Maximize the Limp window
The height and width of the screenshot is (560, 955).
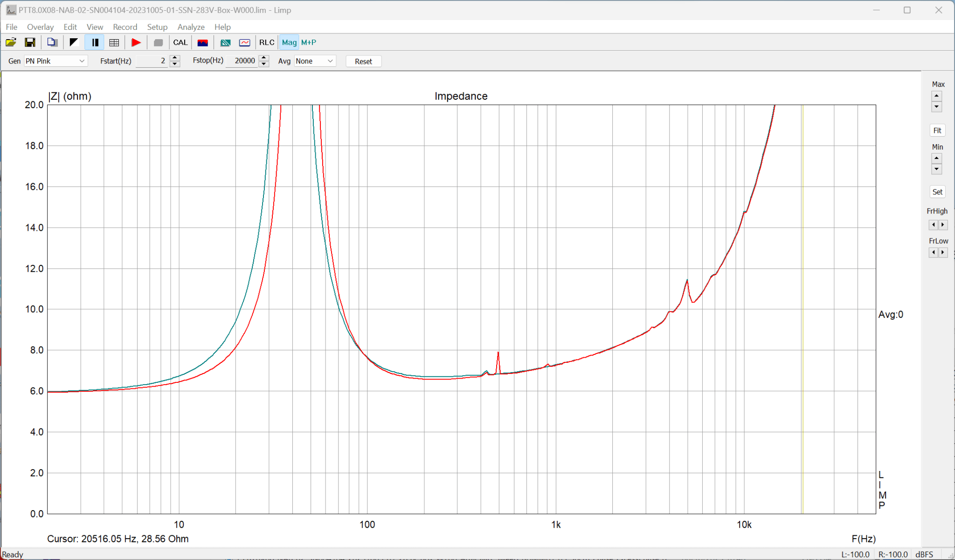907,10
